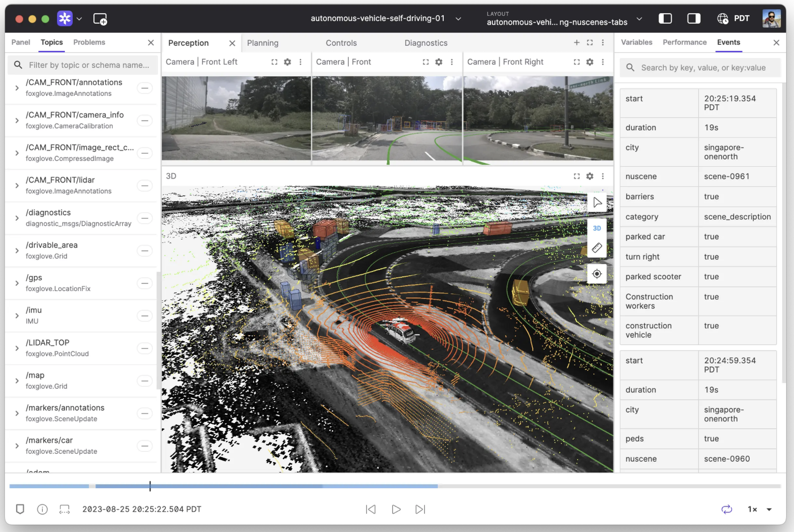
Task: Open the file info circle icon
Action: point(42,509)
